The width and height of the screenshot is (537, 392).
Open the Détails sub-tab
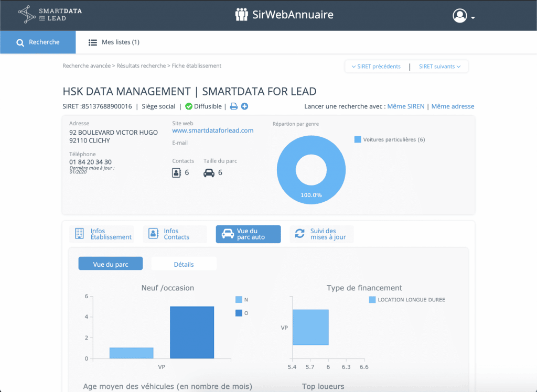coord(184,264)
